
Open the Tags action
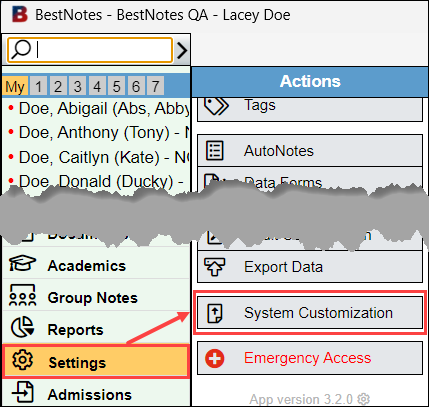coord(310,109)
